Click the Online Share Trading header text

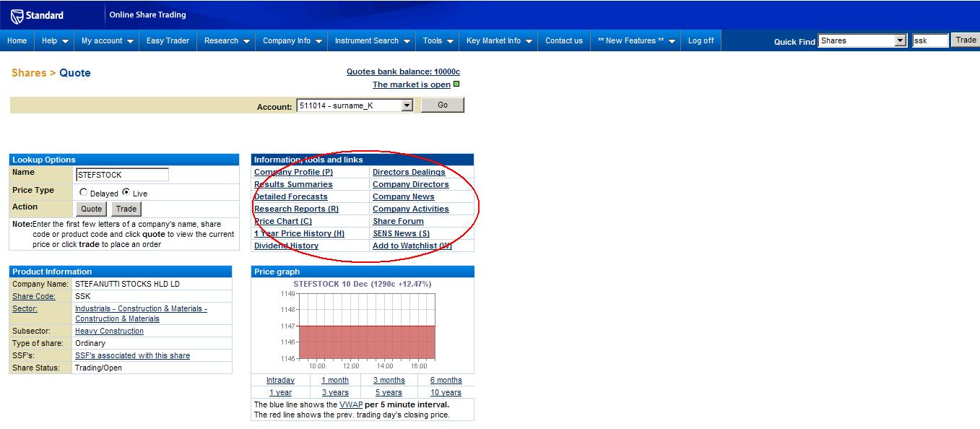(x=147, y=14)
